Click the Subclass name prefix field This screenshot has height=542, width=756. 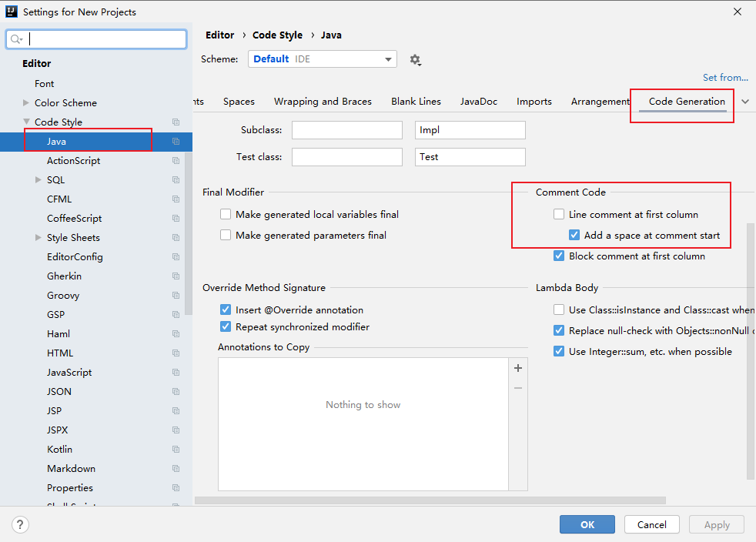pos(346,130)
